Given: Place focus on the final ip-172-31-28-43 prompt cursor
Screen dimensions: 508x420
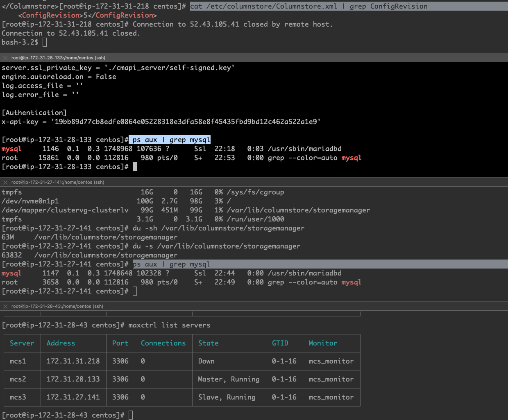Looking at the screenshot, I should click(131, 415).
